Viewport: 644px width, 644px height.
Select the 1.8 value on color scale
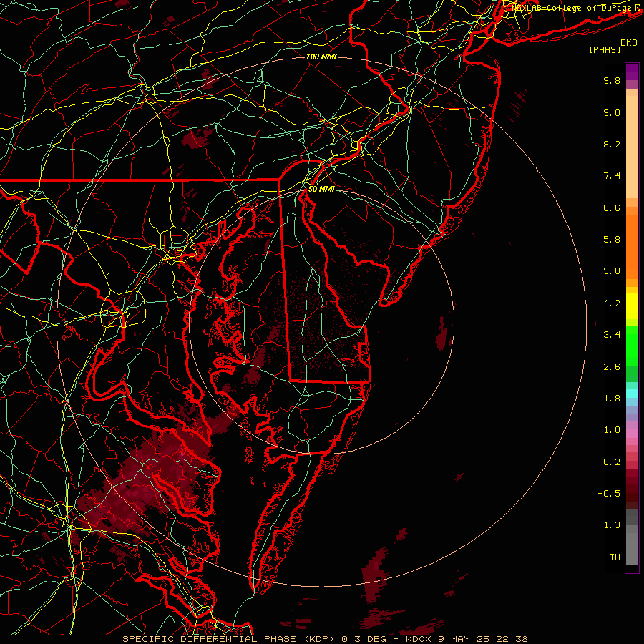pos(612,399)
